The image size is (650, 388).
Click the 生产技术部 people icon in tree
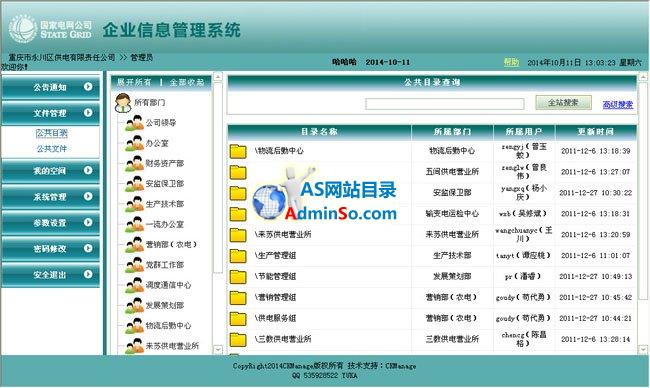(134, 204)
